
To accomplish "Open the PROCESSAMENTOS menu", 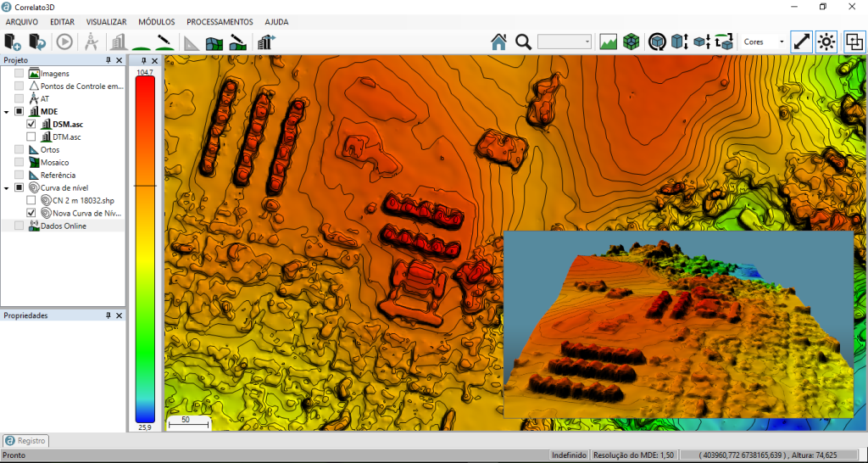I will 220,21.
